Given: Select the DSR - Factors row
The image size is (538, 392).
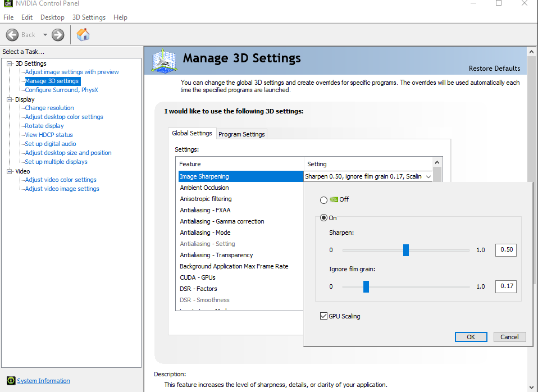Looking at the screenshot, I should pos(241,289).
